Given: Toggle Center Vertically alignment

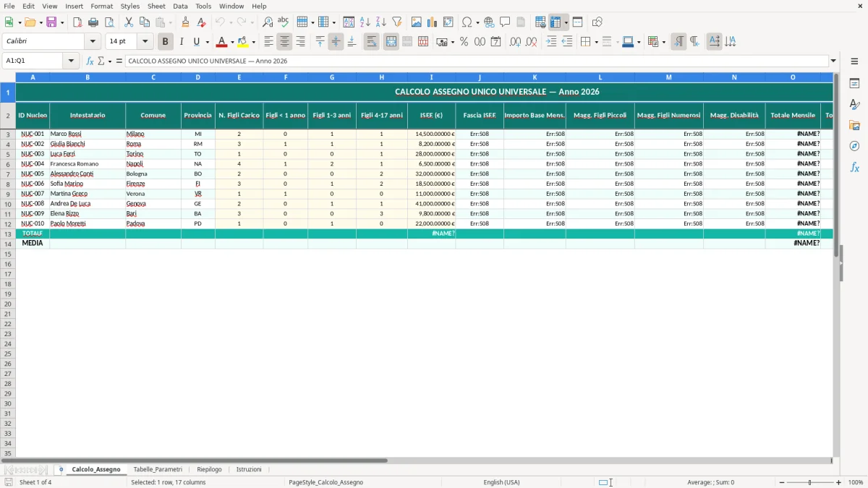Looking at the screenshot, I should point(336,42).
